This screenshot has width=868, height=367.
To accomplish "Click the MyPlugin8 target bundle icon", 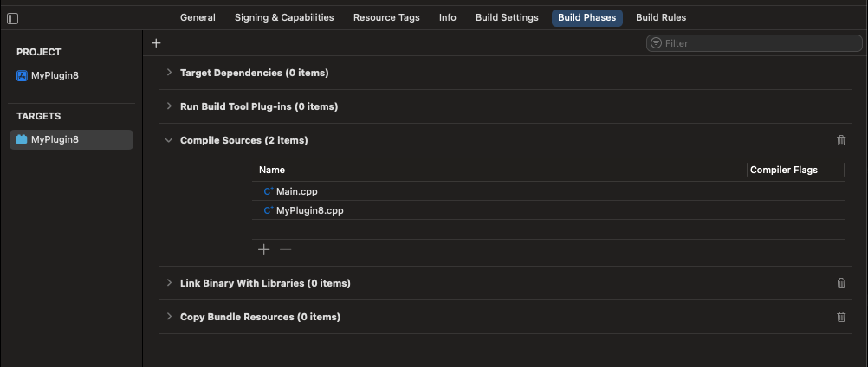I will pyautogui.click(x=21, y=139).
